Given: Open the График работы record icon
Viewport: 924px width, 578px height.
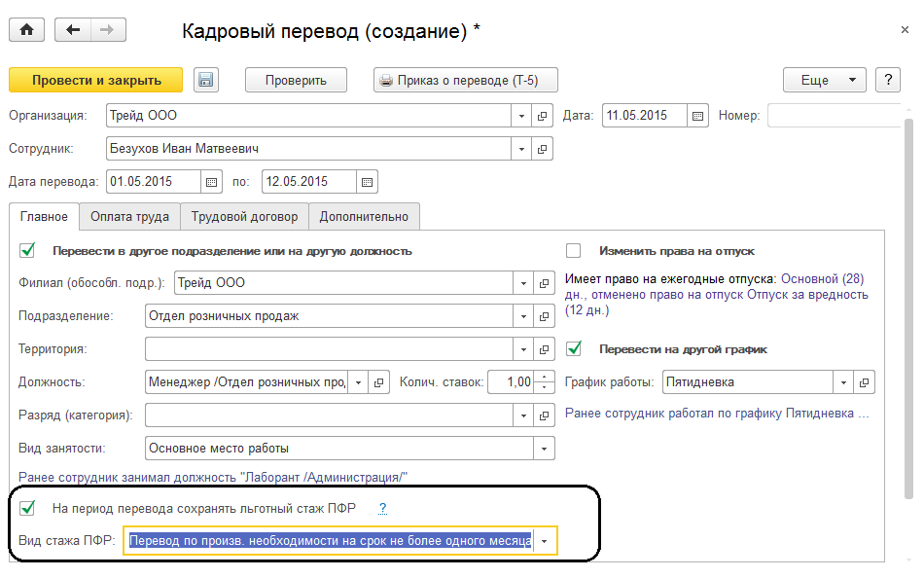Looking at the screenshot, I should point(864,382).
